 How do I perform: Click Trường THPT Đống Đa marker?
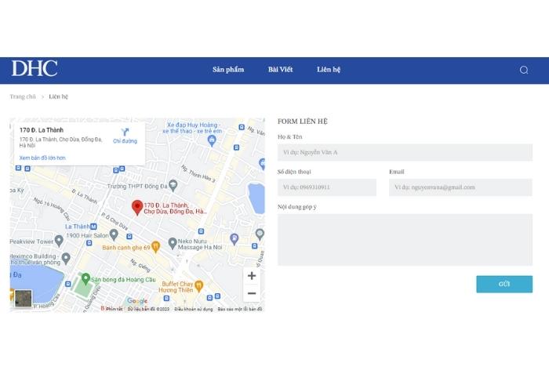pos(173,186)
